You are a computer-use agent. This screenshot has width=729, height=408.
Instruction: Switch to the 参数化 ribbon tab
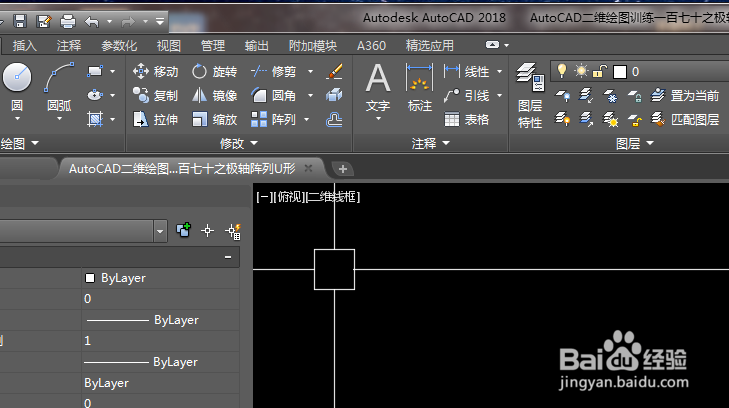119,46
